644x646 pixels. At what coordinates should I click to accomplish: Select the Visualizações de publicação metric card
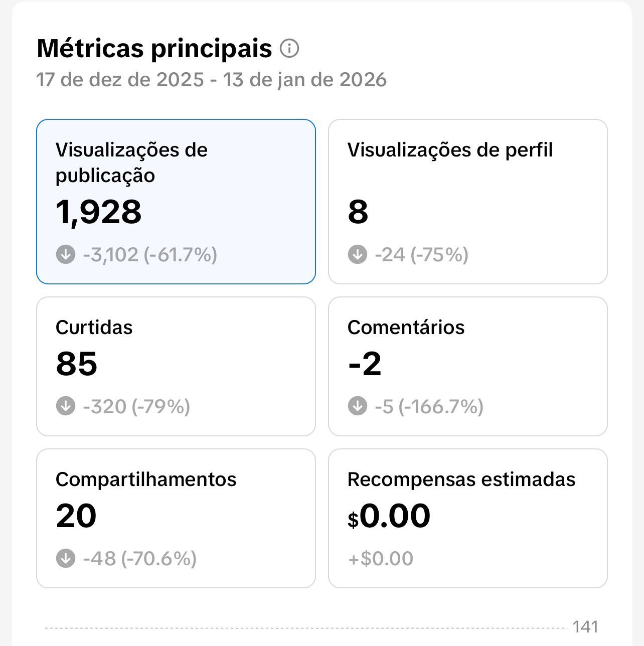[176, 201]
